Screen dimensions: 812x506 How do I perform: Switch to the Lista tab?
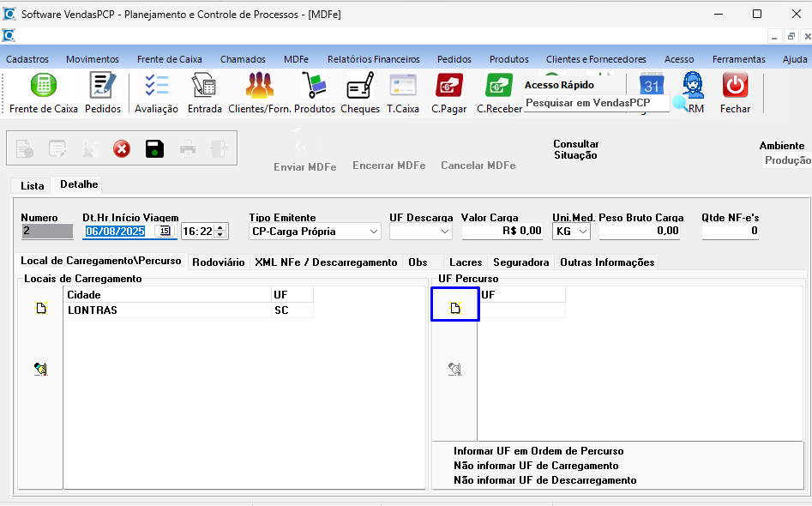(32, 185)
